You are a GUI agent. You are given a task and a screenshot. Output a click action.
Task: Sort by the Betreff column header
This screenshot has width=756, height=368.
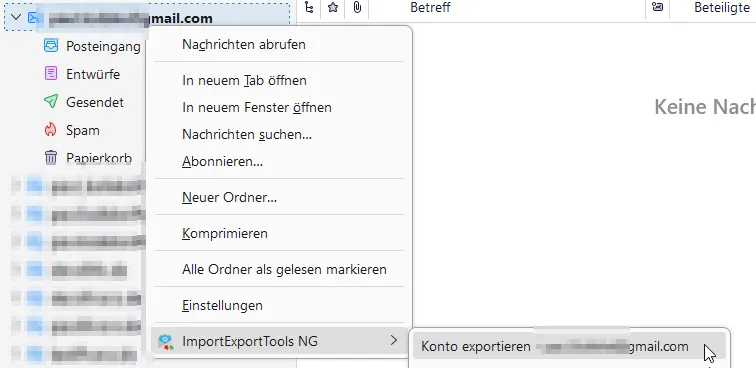(430, 8)
